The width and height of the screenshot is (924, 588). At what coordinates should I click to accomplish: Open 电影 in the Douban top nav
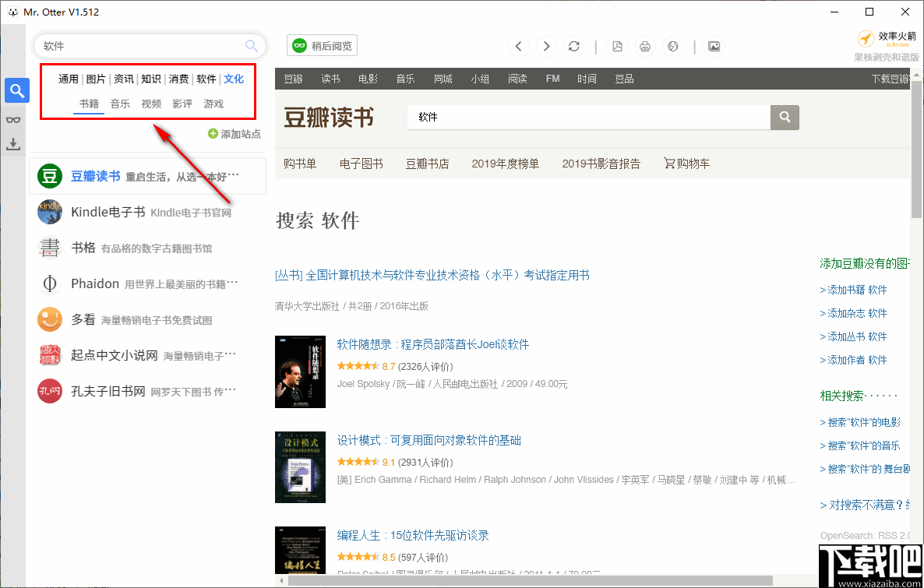[368, 79]
